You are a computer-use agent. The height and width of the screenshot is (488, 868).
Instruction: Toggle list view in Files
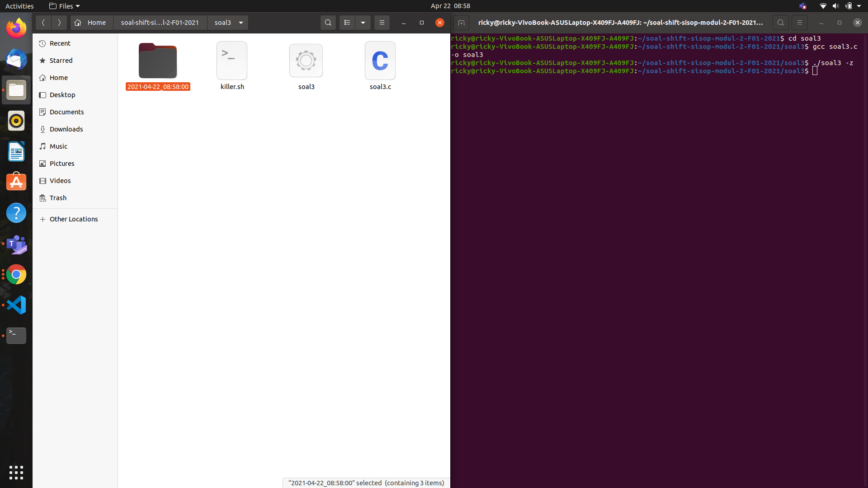[347, 23]
